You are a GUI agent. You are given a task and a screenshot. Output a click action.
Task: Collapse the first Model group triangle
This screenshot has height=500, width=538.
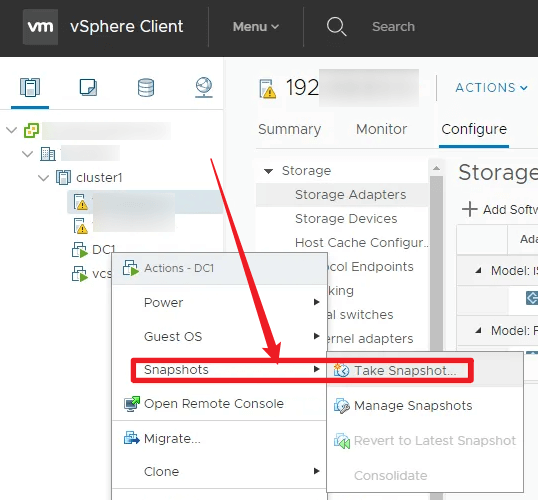478,271
